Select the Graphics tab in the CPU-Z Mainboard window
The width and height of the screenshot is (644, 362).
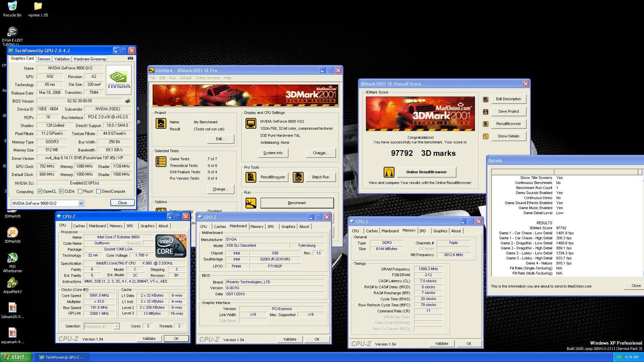click(288, 227)
